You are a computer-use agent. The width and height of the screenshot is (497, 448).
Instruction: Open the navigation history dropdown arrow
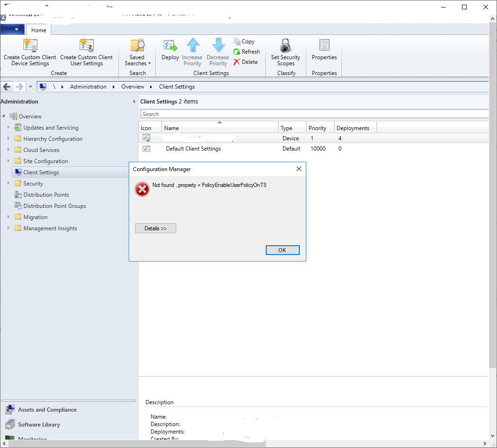pos(30,87)
